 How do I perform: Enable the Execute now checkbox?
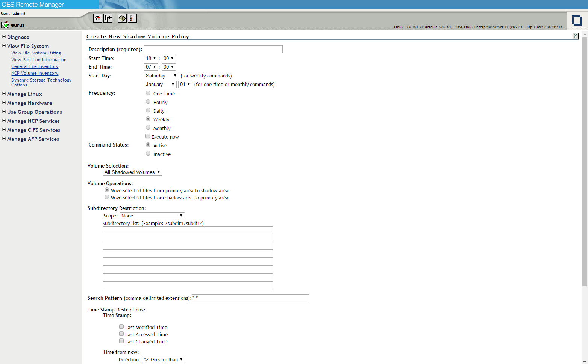pos(148,136)
